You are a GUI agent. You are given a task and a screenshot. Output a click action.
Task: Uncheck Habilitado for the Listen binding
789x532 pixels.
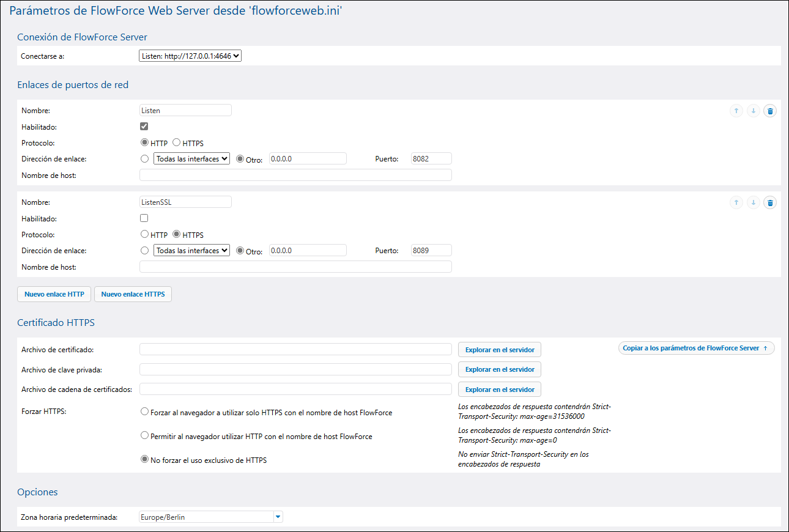point(144,127)
